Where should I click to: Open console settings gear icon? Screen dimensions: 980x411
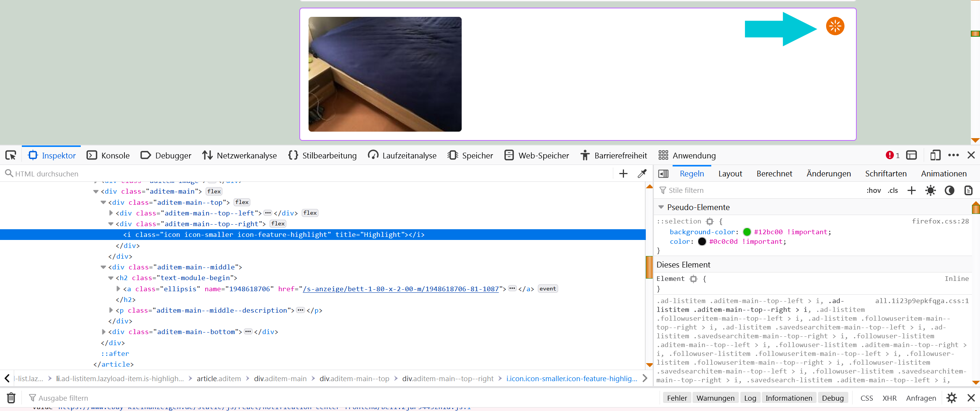(952, 398)
